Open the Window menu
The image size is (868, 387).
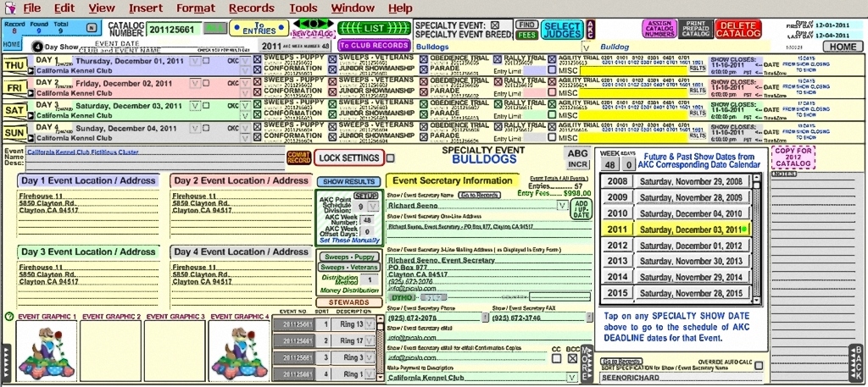pos(353,8)
